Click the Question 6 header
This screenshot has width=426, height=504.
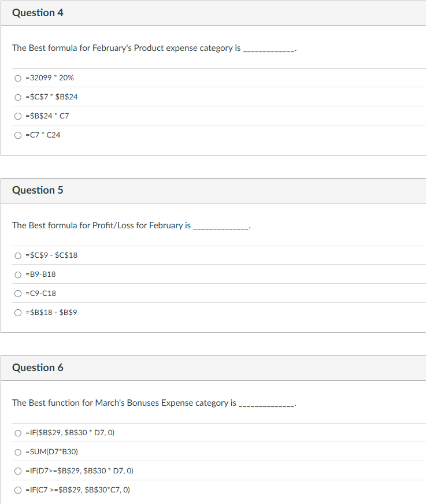point(38,367)
